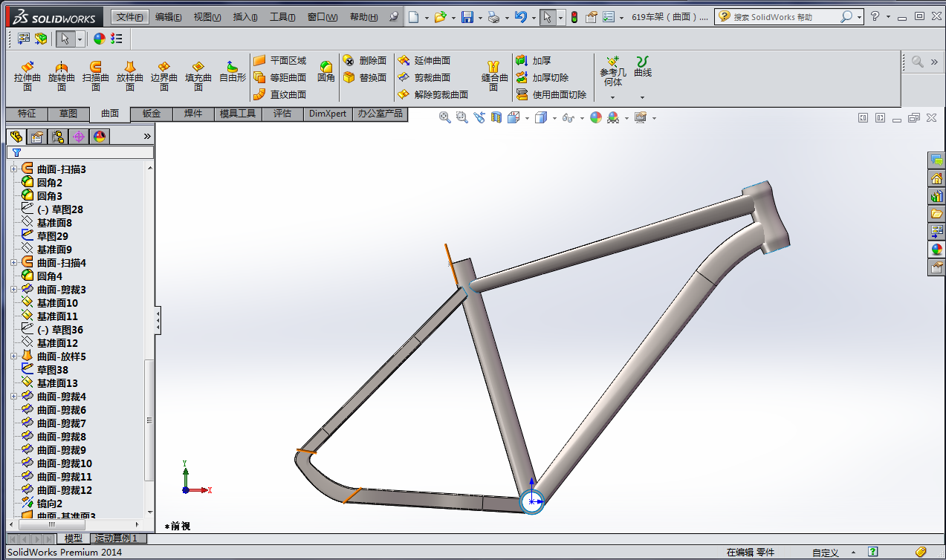Switch to the 特征 ribbon tab
Screen dimensions: 946x560
tap(27, 114)
